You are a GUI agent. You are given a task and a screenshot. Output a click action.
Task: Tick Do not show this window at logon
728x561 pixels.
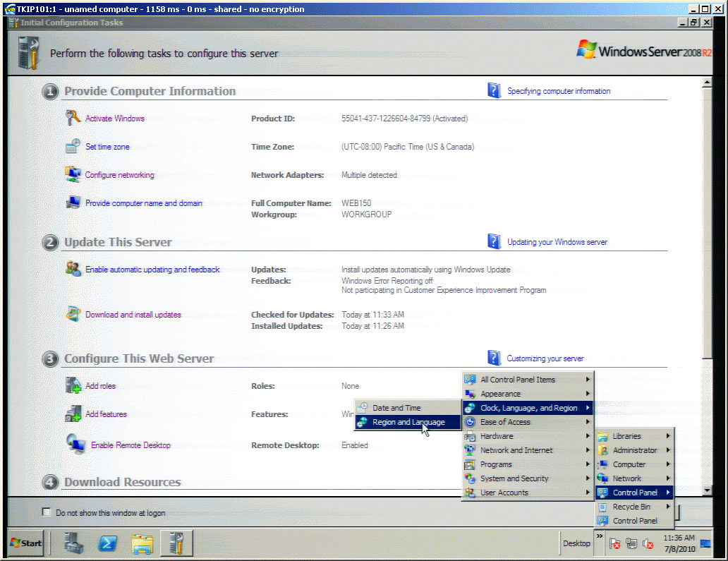click(46, 512)
